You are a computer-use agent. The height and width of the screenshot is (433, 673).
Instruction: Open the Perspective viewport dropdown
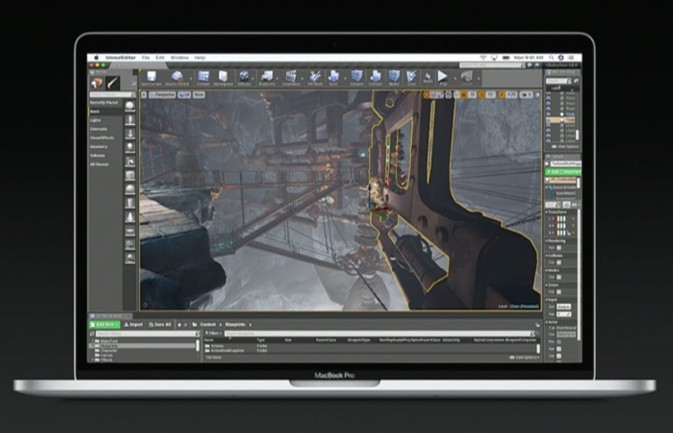point(163,95)
